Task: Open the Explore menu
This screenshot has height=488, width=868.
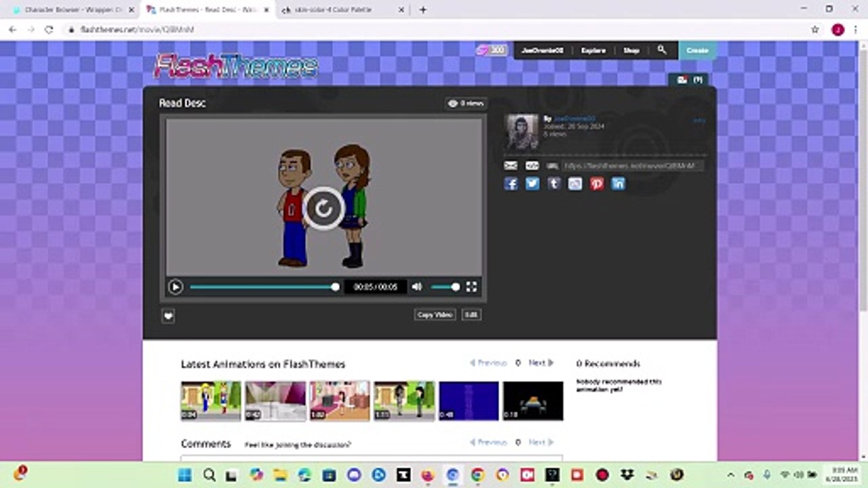Action: point(593,50)
